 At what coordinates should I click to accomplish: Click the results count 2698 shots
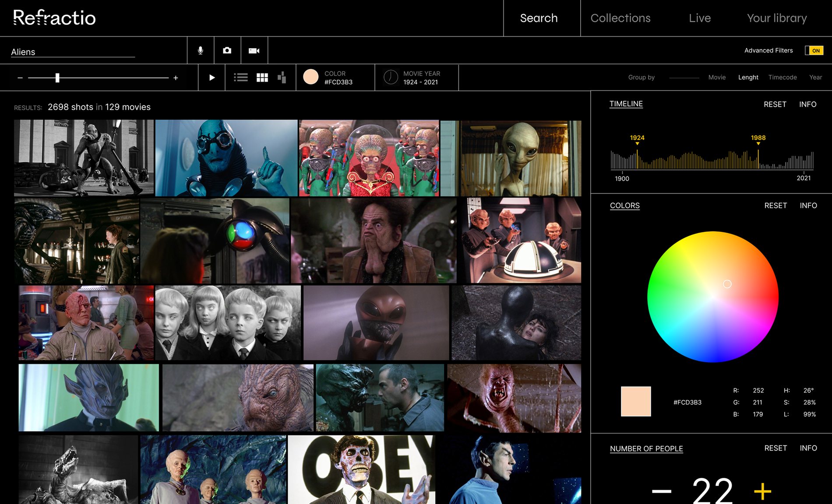tap(70, 107)
